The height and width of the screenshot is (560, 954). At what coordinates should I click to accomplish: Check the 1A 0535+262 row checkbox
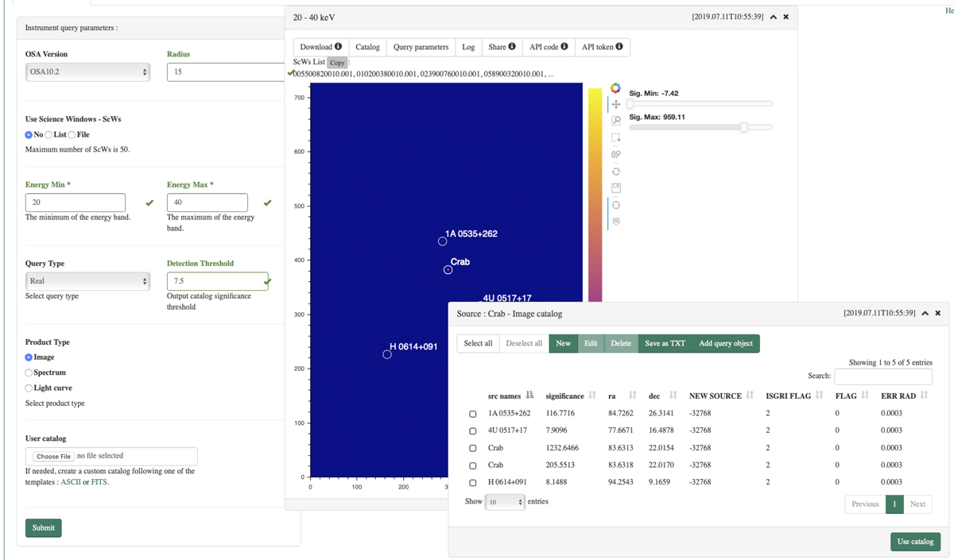click(473, 414)
